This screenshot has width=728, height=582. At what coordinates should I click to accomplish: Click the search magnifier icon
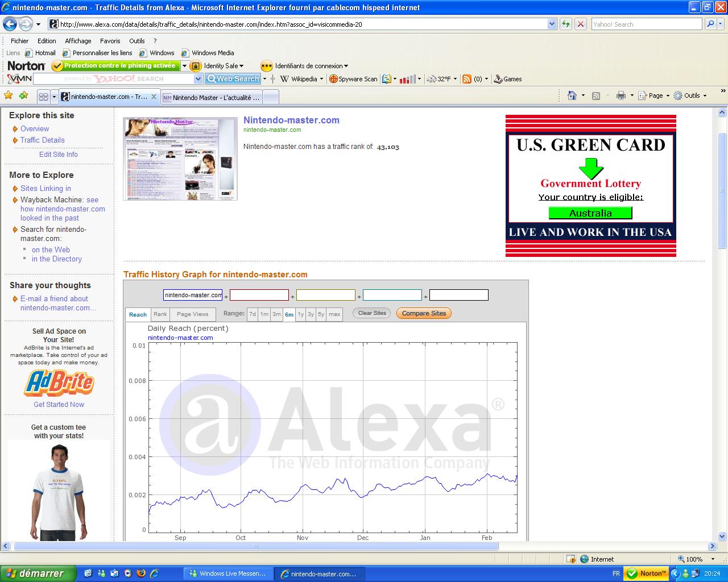click(710, 24)
